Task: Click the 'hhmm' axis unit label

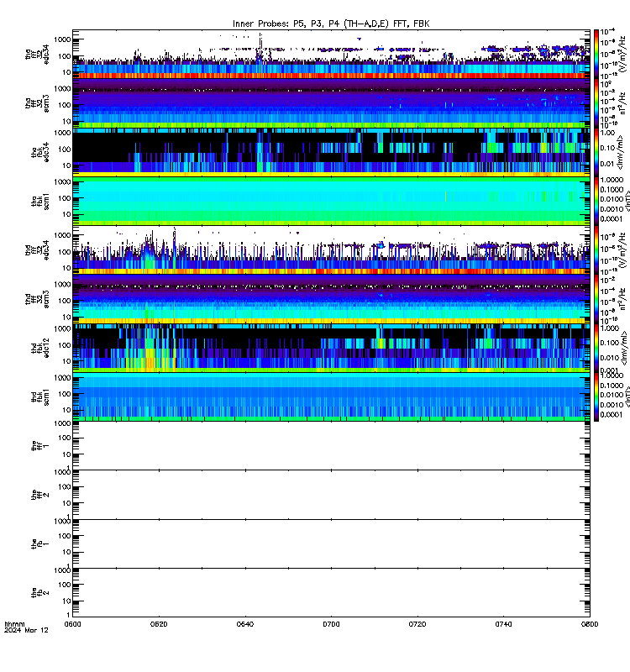Action: click(x=14, y=624)
